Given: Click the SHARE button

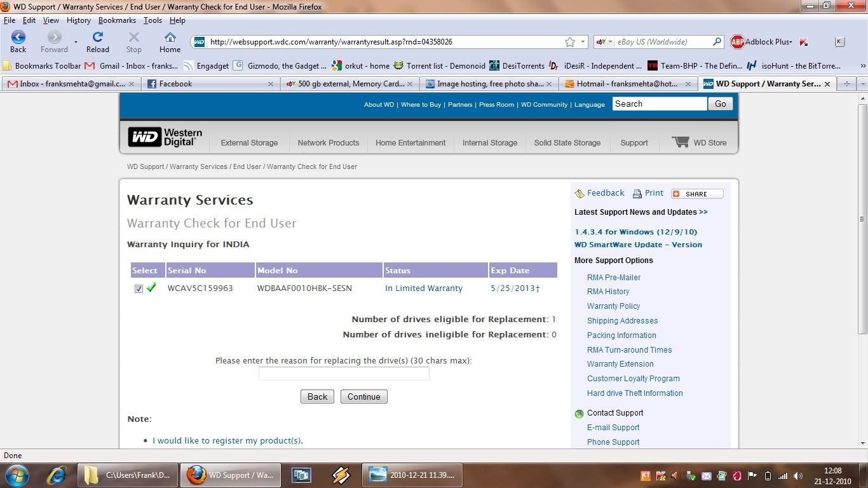Looking at the screenshot, I should 697,194.
